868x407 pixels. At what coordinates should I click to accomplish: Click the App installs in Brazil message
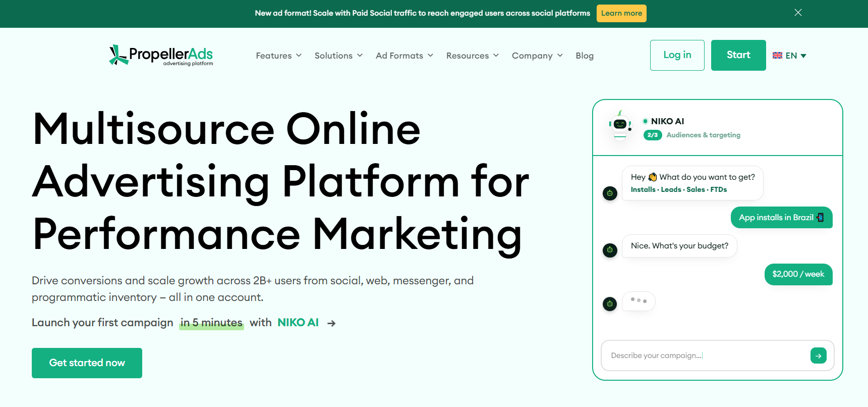(781, 218)
